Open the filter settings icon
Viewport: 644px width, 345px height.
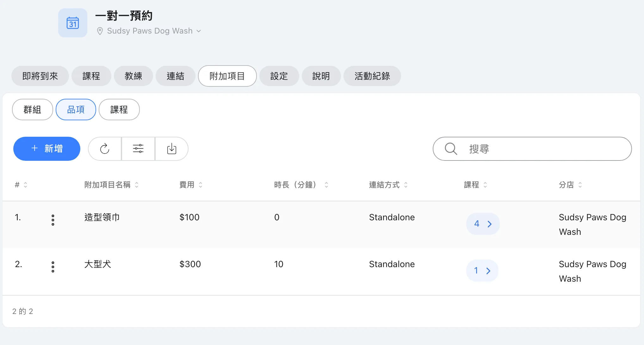coord(138,149)
